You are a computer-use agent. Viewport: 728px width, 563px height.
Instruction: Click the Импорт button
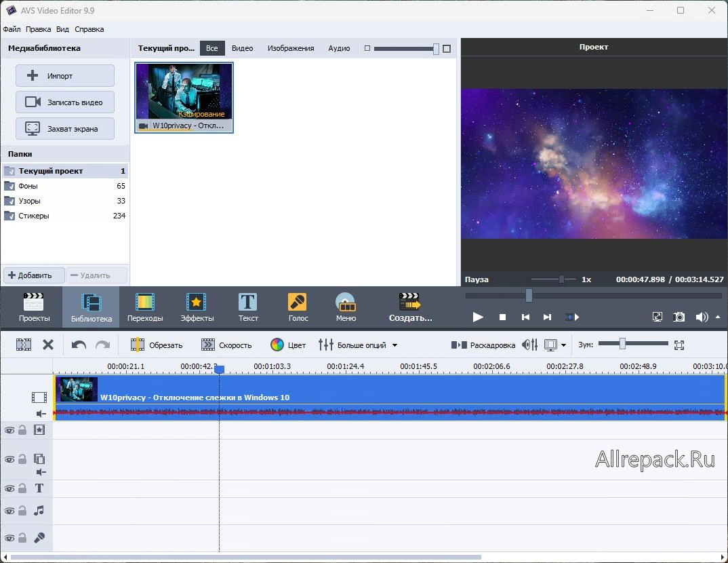tap(65, 76)
